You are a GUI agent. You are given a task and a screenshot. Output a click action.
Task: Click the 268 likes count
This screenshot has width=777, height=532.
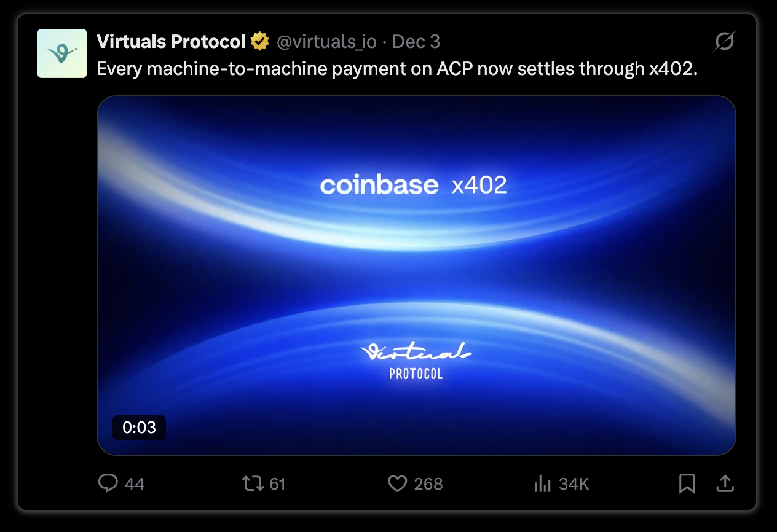coord(428,484)
